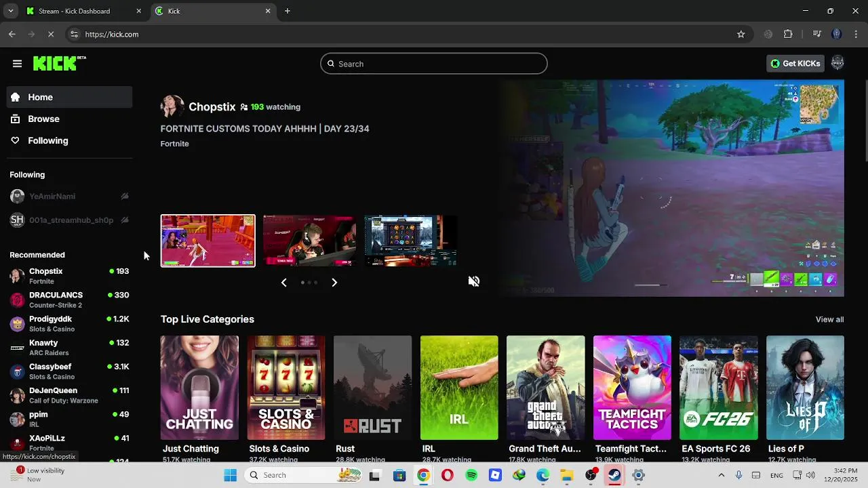The image size is (868, 488).
Task: Open Following in sidebar
Action: (x=69, y=140)
